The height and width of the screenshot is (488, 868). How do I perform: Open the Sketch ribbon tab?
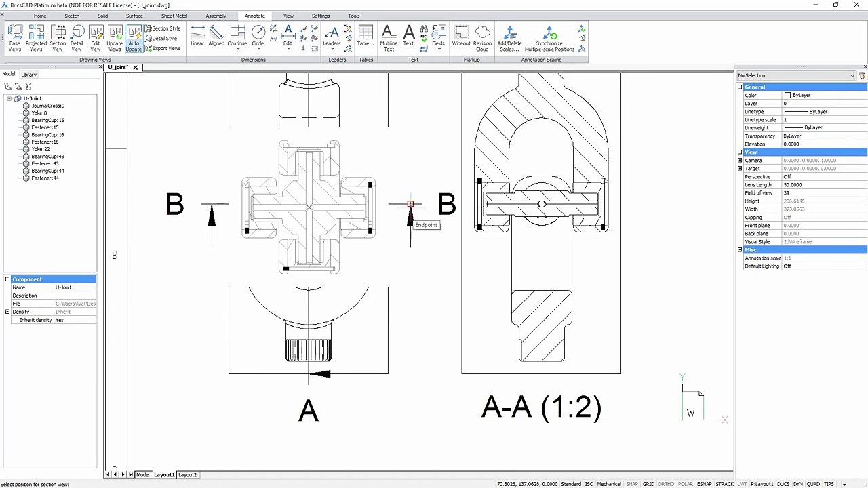pyautogui.click(x=72, y=16)
